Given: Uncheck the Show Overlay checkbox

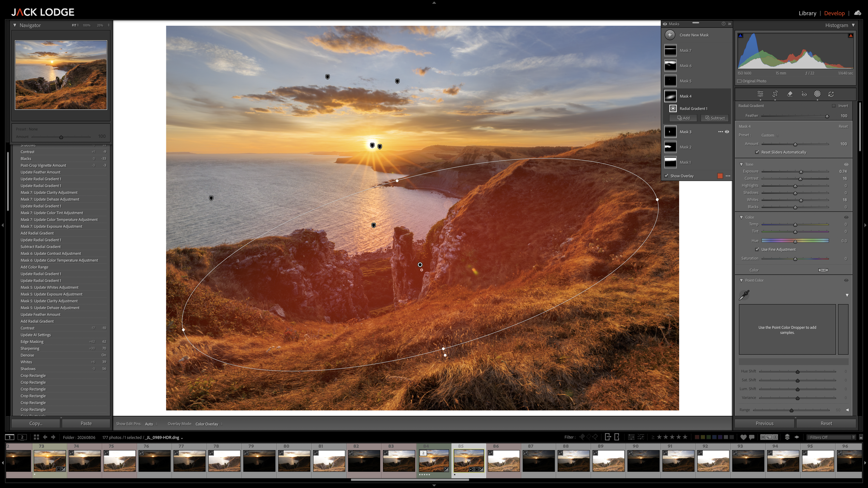Looking at the screenshot, I should [x=666, y=176].
